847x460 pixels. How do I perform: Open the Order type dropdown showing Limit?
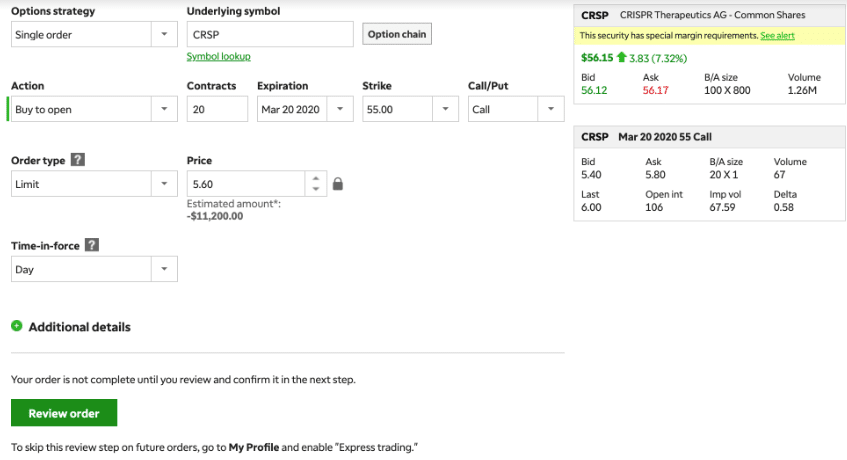[x=95, y=184]
